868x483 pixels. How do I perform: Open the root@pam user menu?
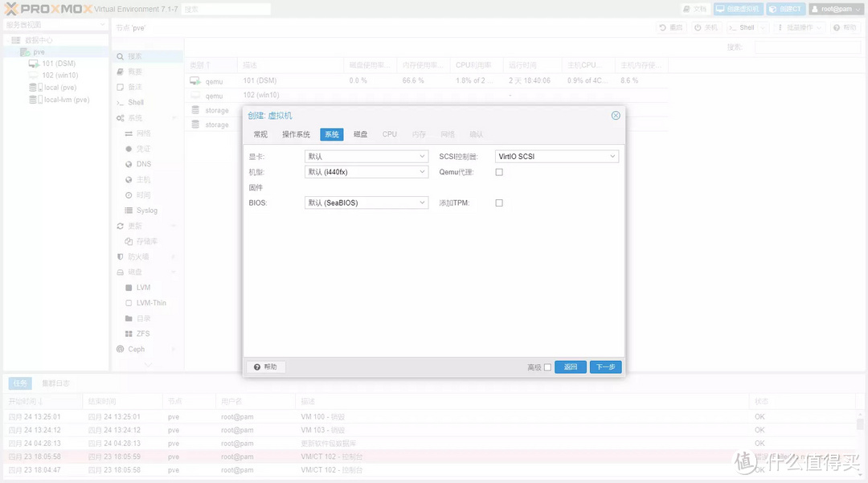pos(837,9)
